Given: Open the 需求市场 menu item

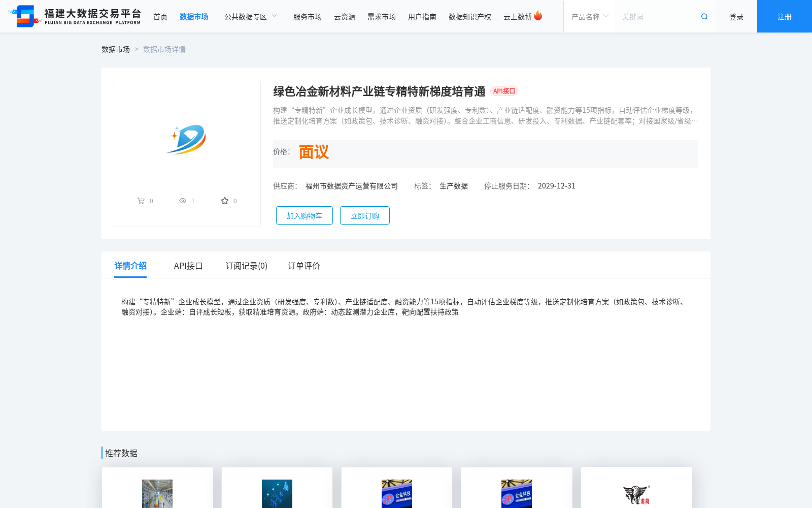Looking at the screenshot, I should (382, 17).
